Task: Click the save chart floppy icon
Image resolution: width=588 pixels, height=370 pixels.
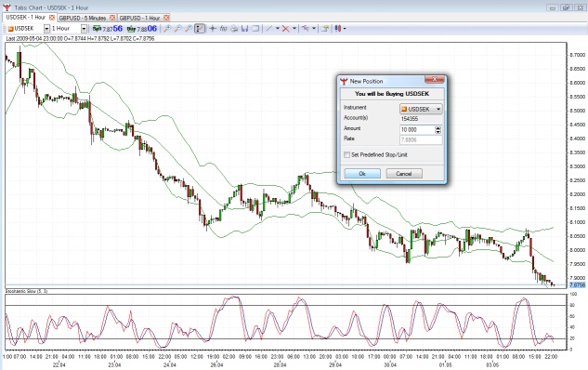Action: point(245,29)
